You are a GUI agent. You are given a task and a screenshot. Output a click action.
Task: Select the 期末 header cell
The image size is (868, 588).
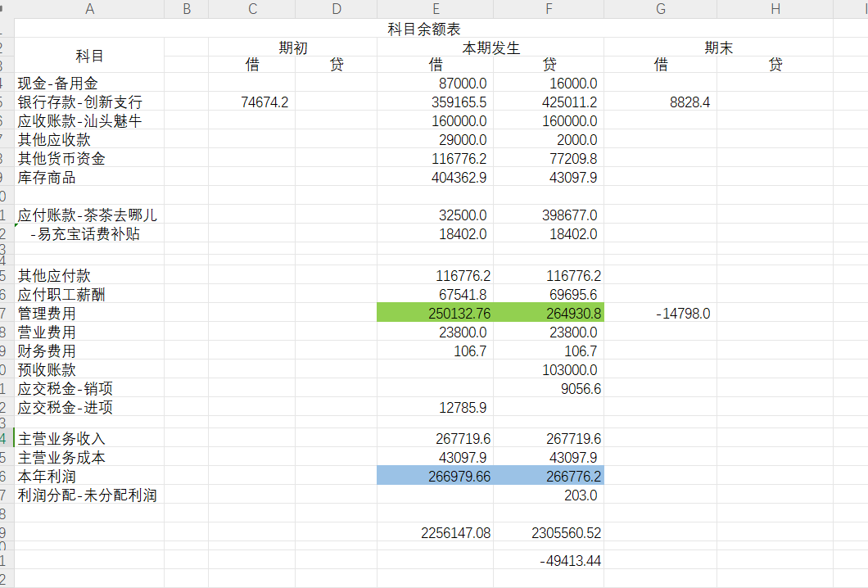pos(718,47)
